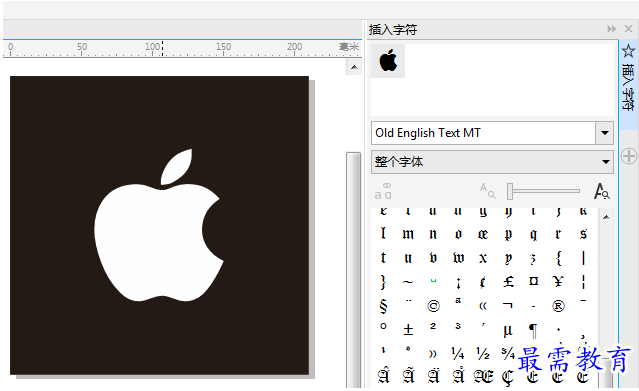
Task: Pick the blackletter œ ligature glyph
Action: [x=483, y=234]
